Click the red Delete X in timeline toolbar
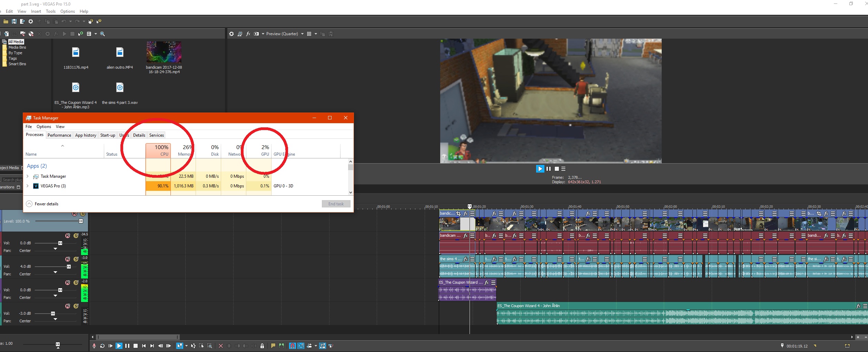The width and height of the screenshot is (868, 352). click(x=221, y=346)
